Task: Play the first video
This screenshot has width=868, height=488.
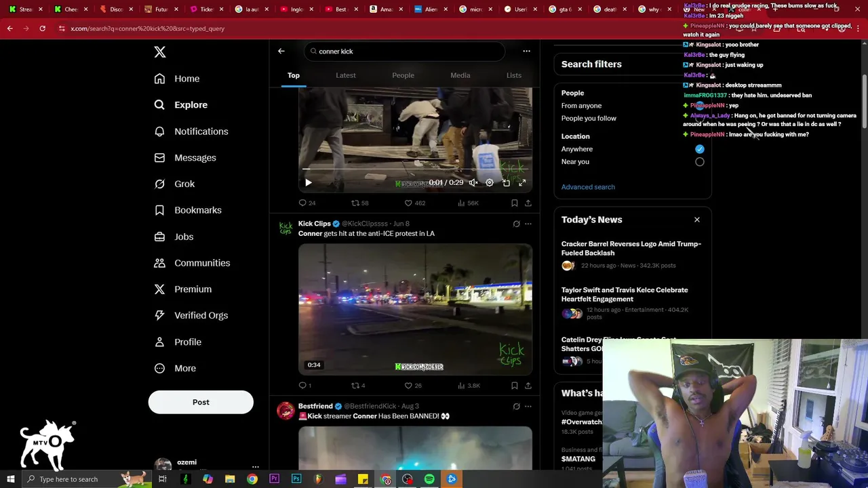Action: click(x=309, y=182)
